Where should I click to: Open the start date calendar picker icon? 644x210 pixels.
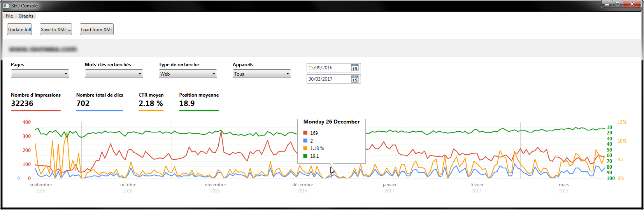pos(354,68)
